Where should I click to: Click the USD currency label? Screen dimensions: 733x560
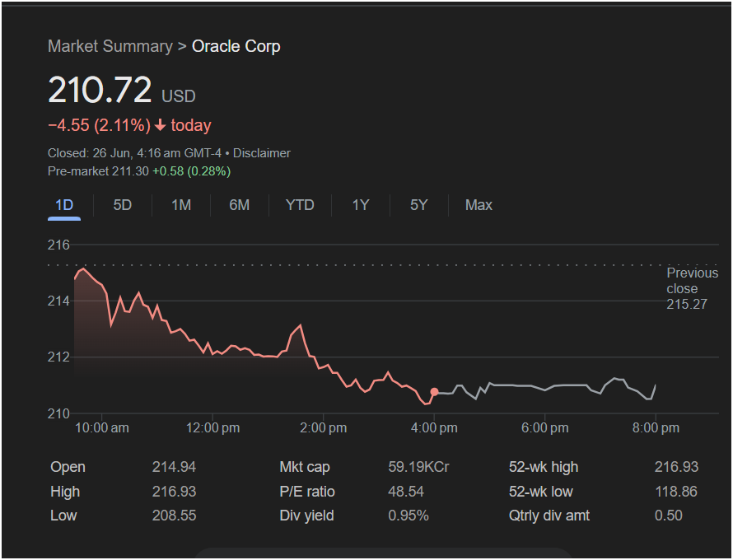pos(179,96)
